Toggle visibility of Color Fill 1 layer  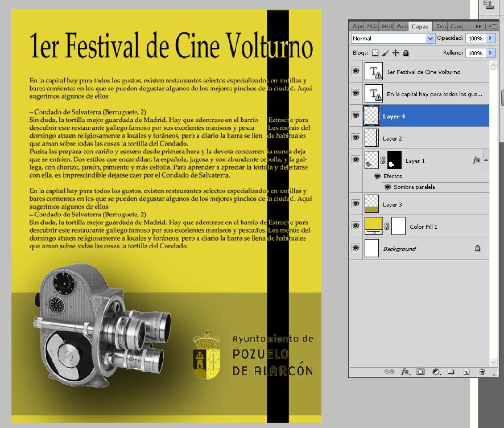[x=356, y=227]
